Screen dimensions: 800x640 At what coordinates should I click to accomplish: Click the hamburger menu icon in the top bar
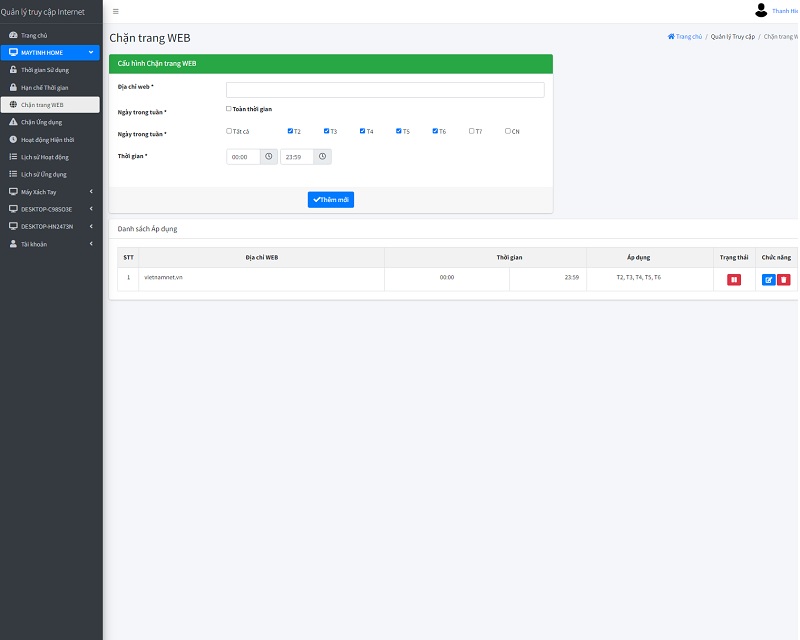(116, 11)
